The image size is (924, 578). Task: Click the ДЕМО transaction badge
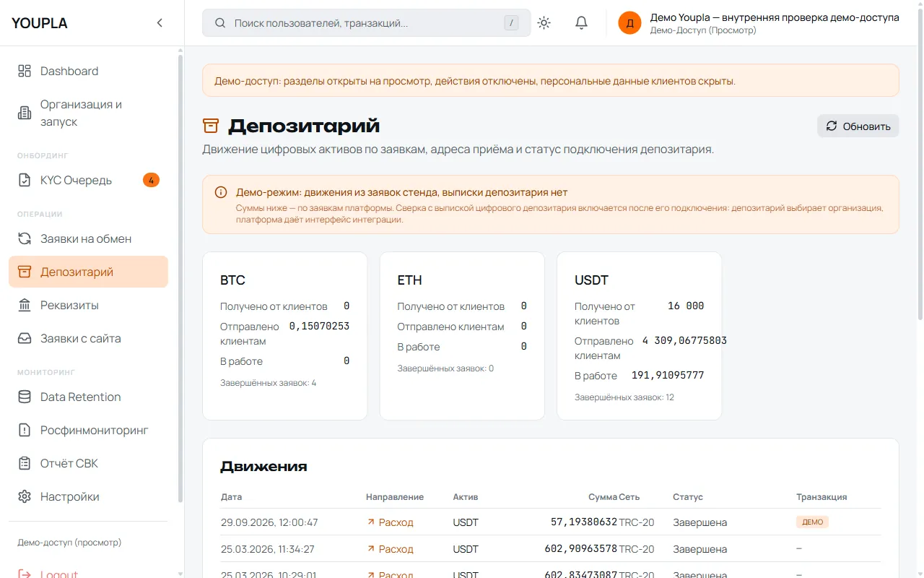point(812,522)
